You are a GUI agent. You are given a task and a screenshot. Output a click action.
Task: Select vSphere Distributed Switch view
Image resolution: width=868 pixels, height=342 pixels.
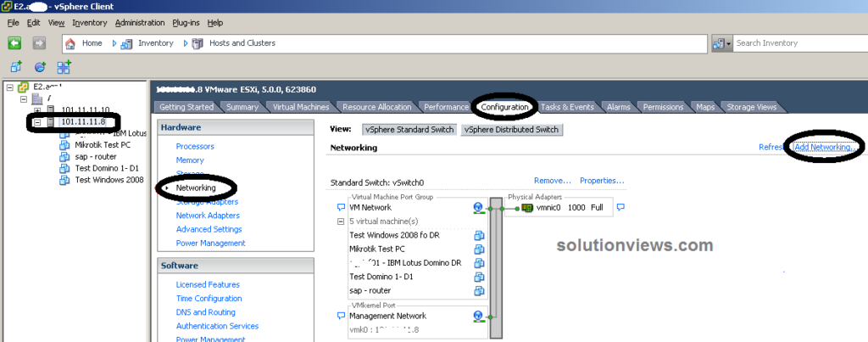click(511, 130)
